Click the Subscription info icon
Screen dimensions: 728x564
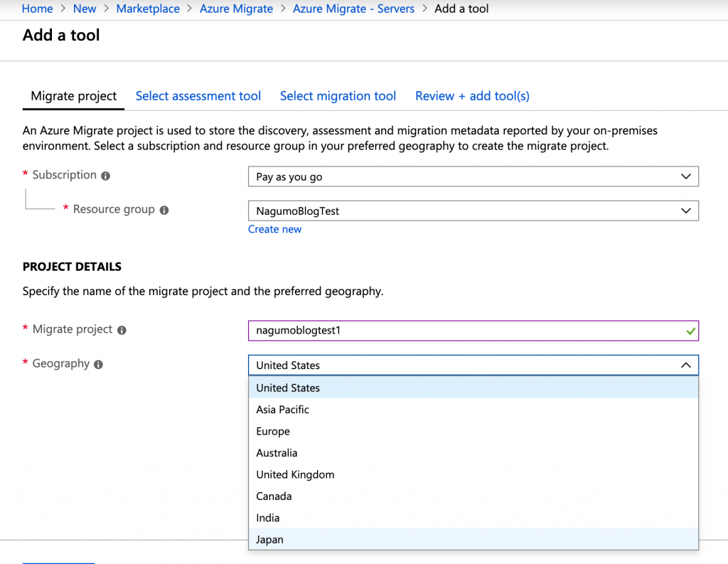[x=106, y=176]
